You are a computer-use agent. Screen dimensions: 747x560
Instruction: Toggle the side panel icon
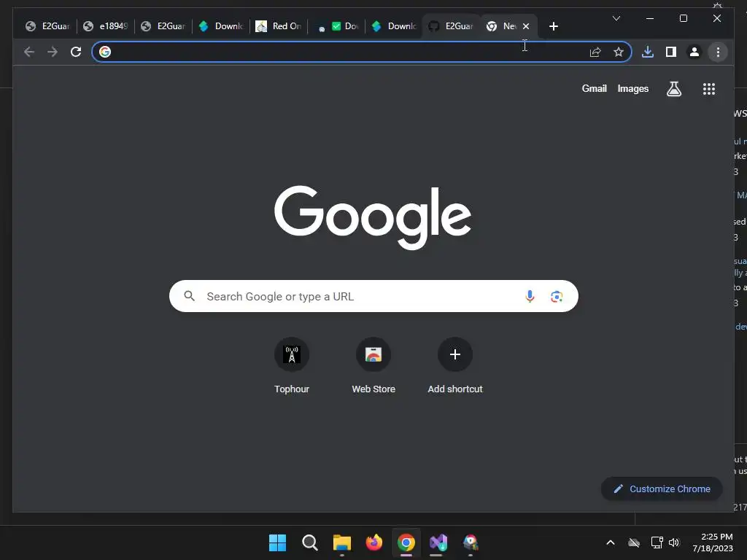[671, 52]
